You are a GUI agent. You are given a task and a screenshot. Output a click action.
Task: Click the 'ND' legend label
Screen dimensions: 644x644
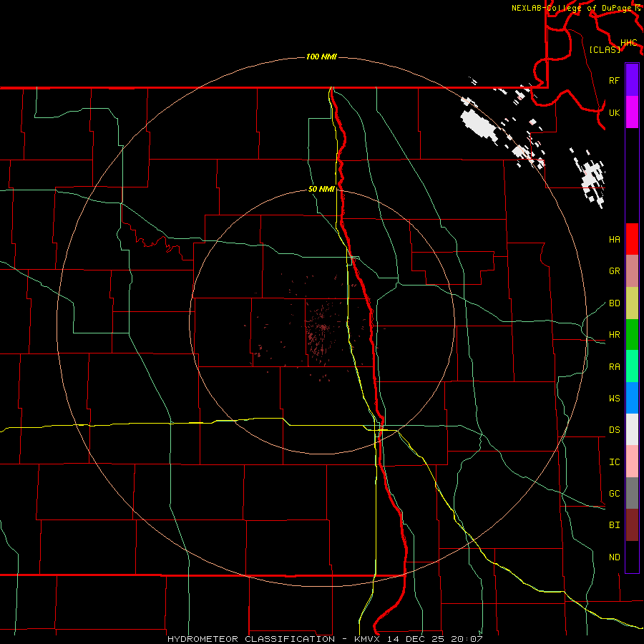pos(614,557)
